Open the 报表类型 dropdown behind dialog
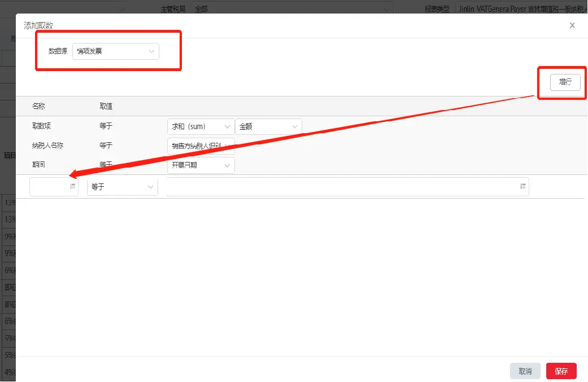 click(x=520, y=9)
